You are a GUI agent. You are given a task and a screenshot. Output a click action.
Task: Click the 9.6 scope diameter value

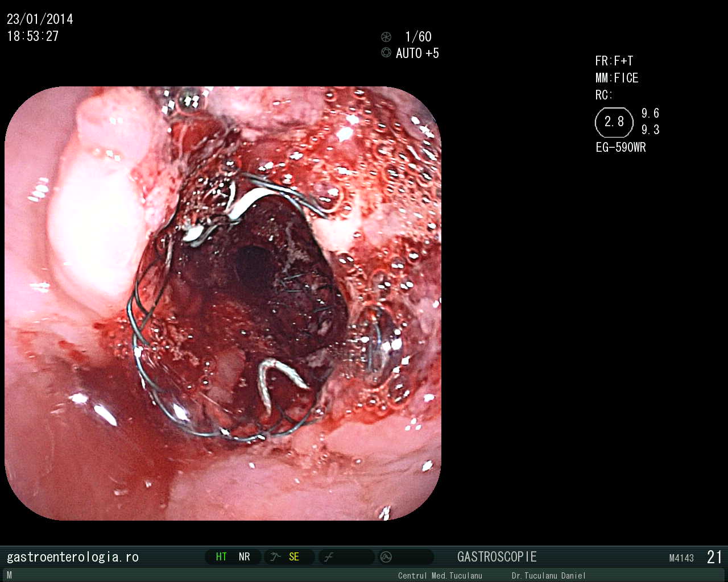point(651,113)
